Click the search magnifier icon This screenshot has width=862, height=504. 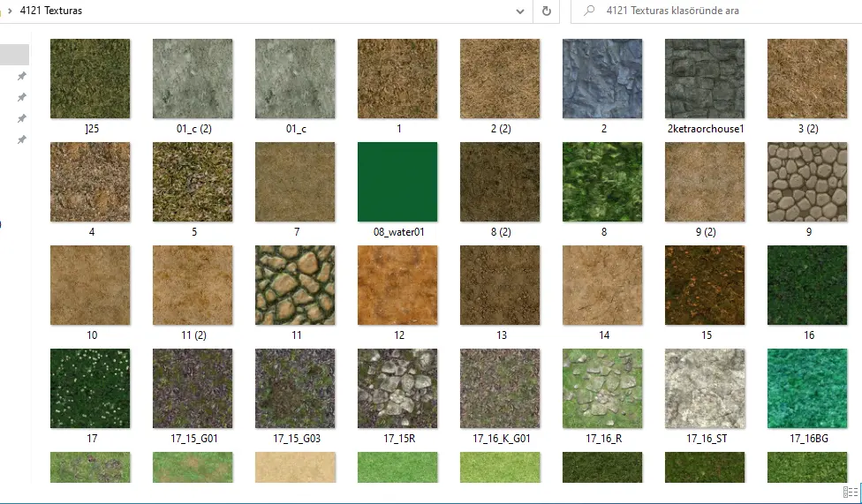[x=589, y=11]
